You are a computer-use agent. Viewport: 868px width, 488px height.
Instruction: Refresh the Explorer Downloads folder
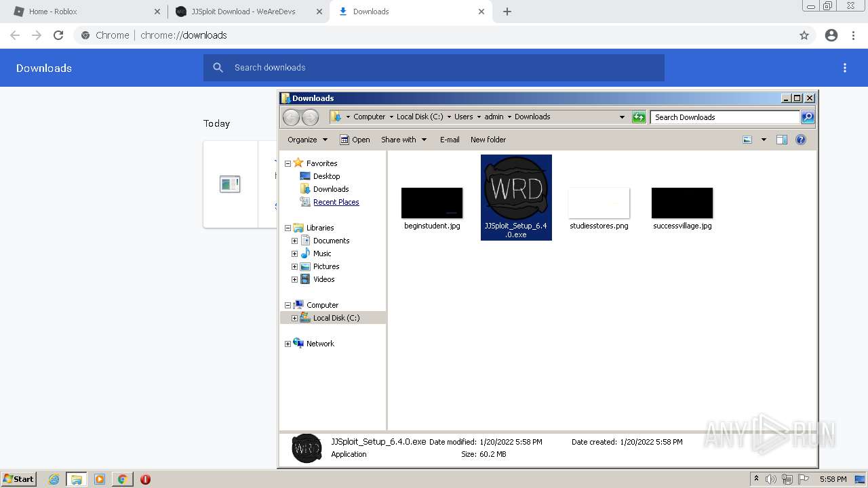tap(639, 117)
